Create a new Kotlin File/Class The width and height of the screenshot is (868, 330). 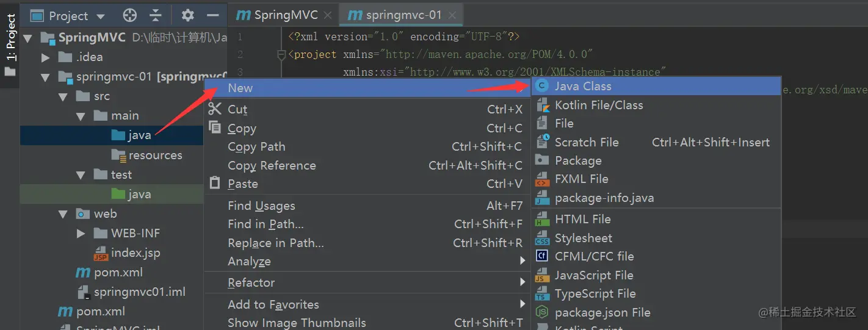pyautogui.click(x=656, y=105)
